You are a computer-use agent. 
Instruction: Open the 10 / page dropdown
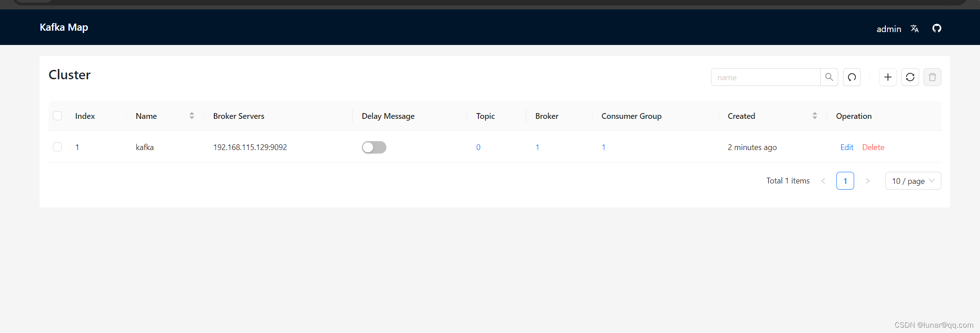[x=913, y=181]
